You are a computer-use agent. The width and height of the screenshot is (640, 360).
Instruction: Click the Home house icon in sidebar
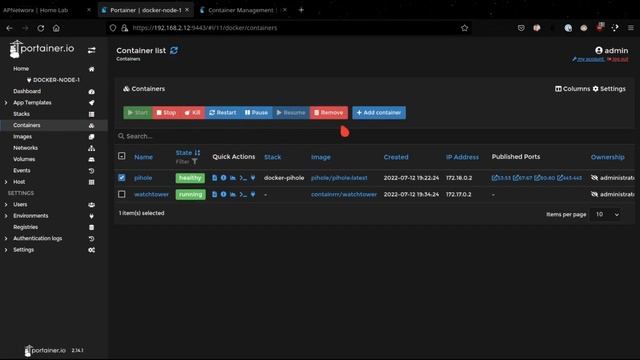[x=91, y=69]
